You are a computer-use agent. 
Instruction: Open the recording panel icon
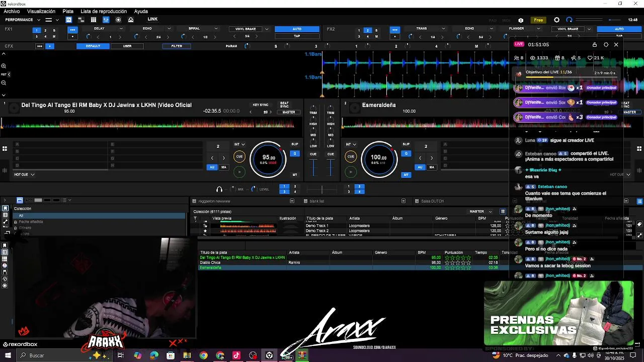coord(118,20)
